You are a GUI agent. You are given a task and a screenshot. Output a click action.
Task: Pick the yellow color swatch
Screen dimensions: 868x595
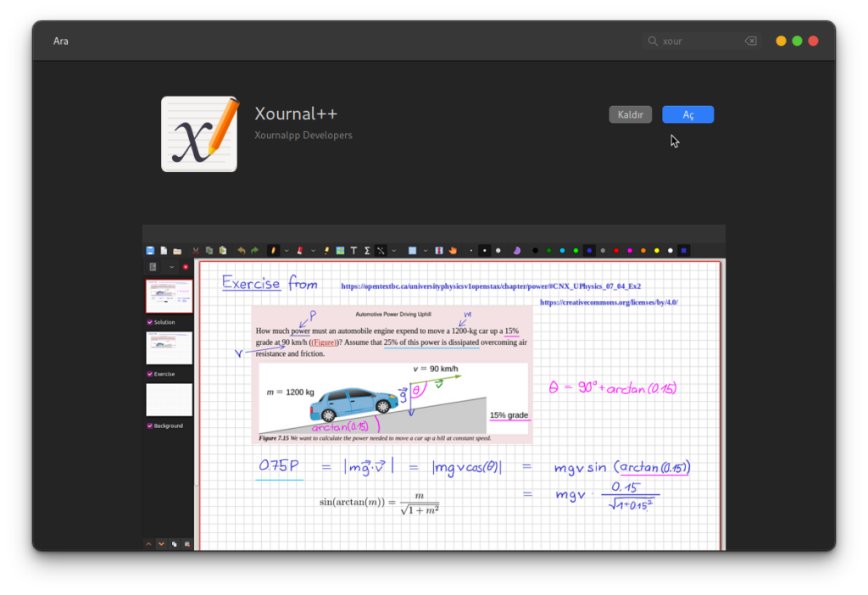(x=657, y=251)
